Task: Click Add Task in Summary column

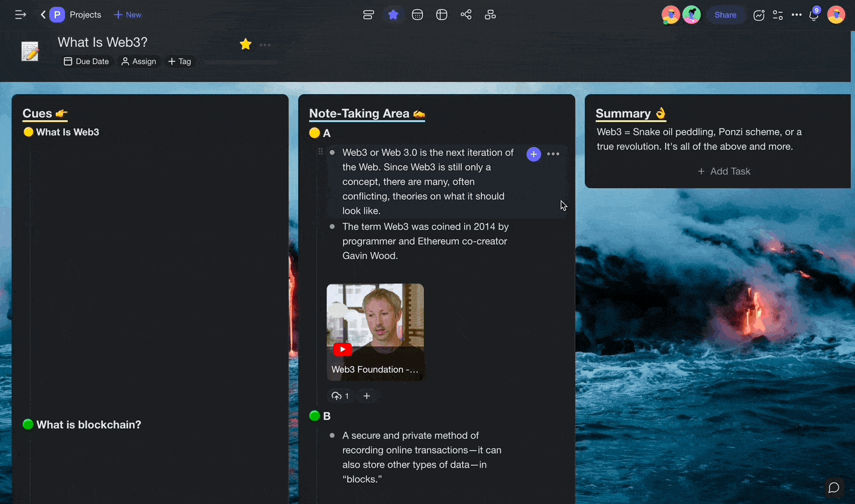Action: point(724,171)
